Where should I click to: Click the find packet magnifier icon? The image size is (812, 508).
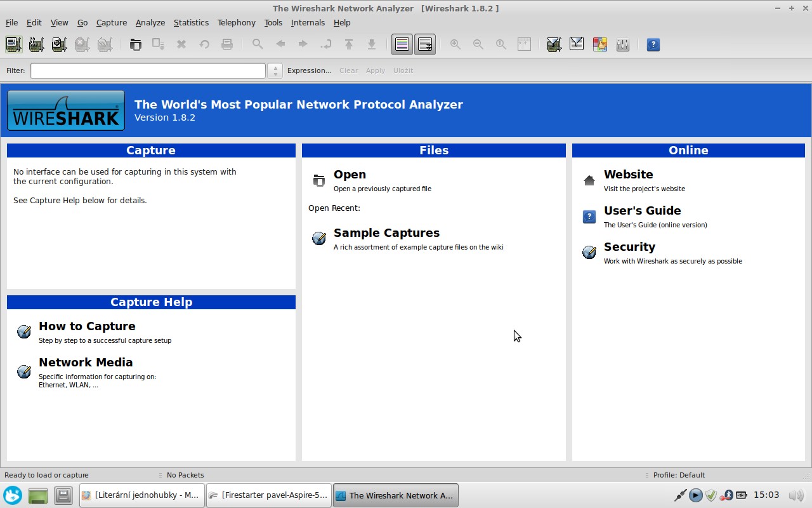point(258,44)
